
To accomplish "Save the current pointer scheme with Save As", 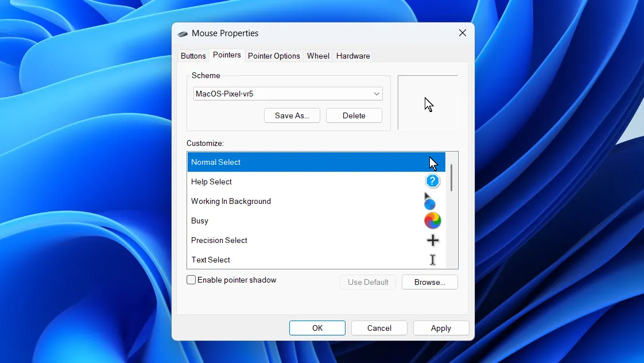I will pyautogui.click(x=292, y=115).
